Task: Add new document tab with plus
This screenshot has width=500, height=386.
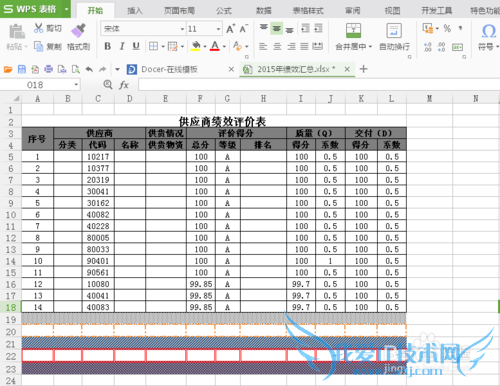Action: (x=364, y=69)
